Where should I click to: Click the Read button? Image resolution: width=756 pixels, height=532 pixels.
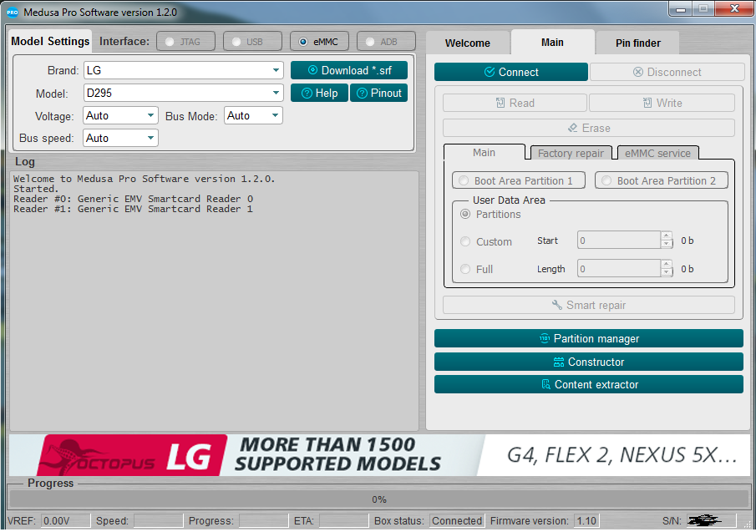coord(515,103)
